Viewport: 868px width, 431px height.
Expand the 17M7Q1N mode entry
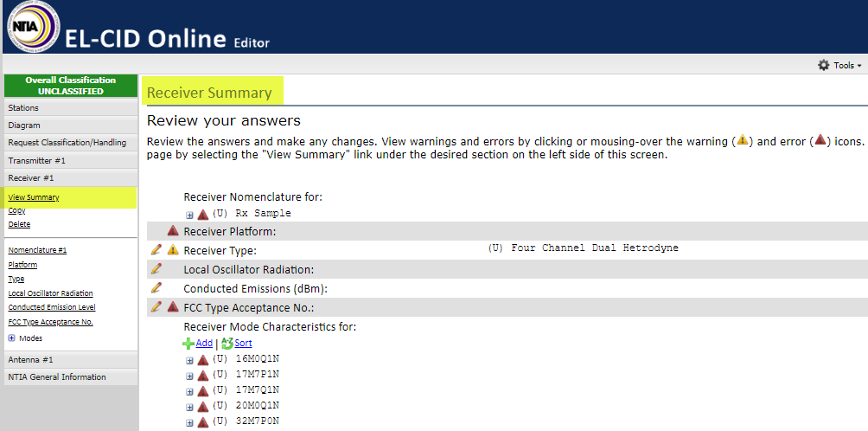point(190,392)
